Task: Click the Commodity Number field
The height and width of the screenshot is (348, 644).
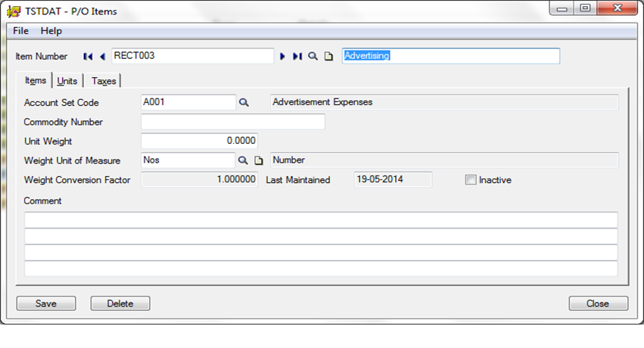Action: click(233, 122)
